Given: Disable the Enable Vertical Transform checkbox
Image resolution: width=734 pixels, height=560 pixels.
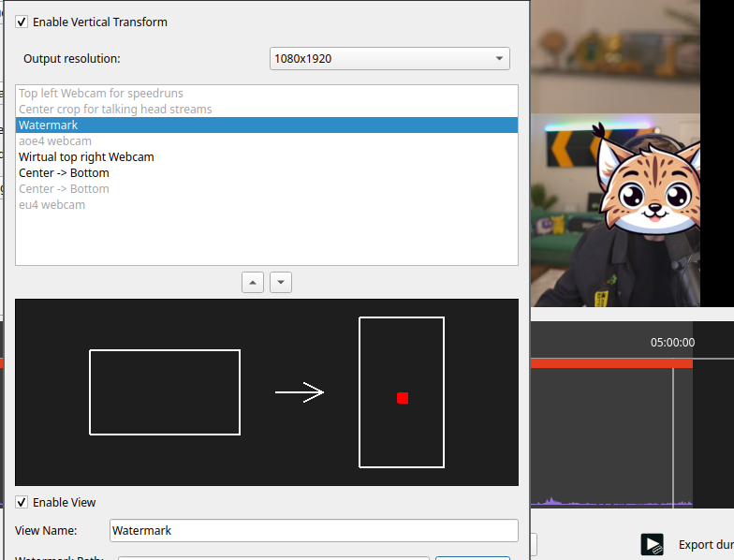Looking at the screenshot, I should [22, 22].
